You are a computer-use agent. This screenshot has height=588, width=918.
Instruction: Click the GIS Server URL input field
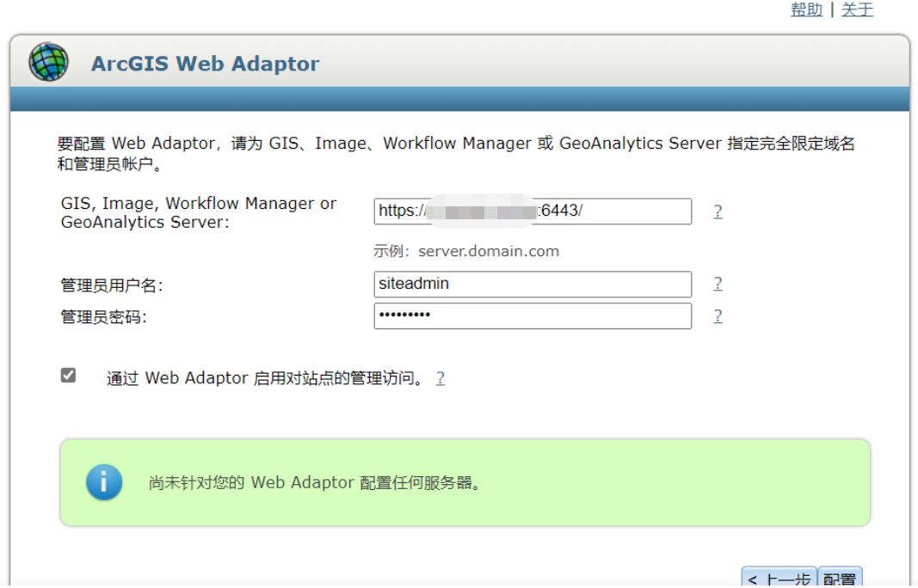(x=532, y=211)
